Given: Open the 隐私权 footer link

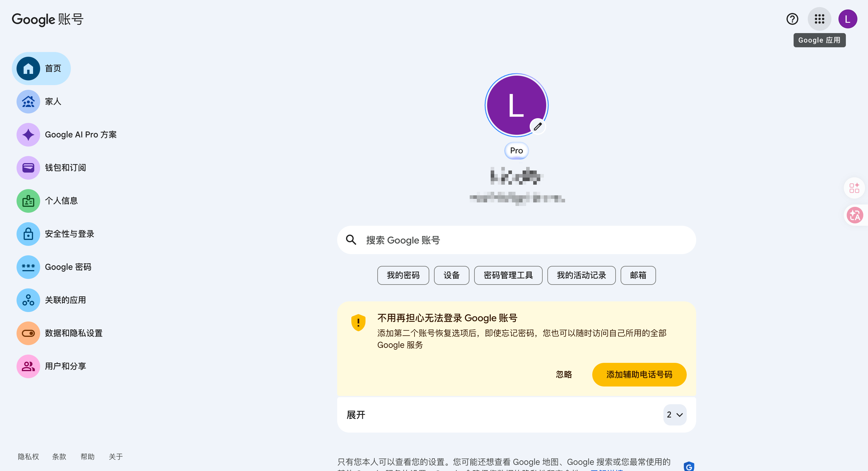Looking at the screenshot, I should tap(28, 457).
